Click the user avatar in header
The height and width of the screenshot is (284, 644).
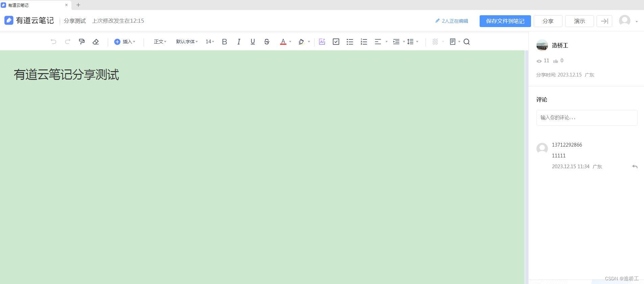(x=625, y=20)
